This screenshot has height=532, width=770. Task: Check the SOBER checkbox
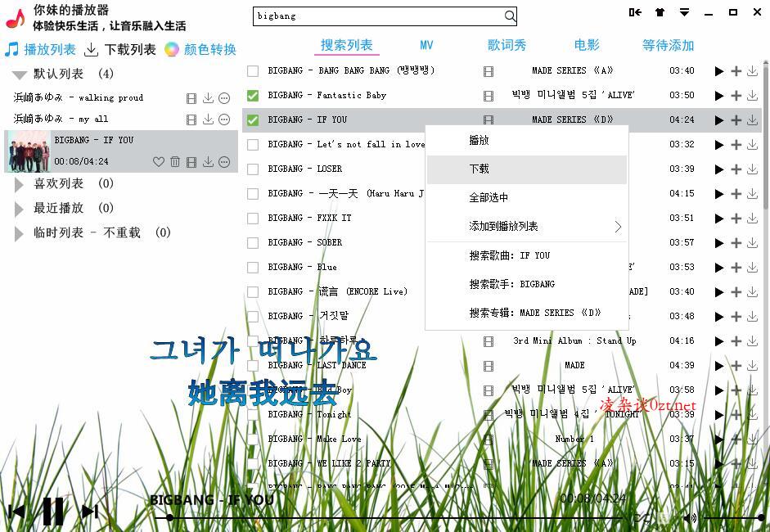[253, 242]
